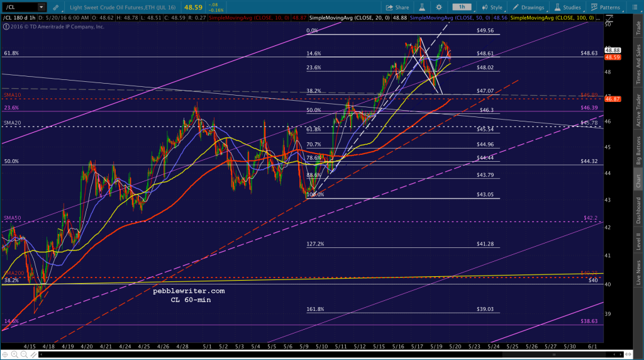Click the 5/20 date on time axis
The image size is (644, 360).
[x=455, y=346]
